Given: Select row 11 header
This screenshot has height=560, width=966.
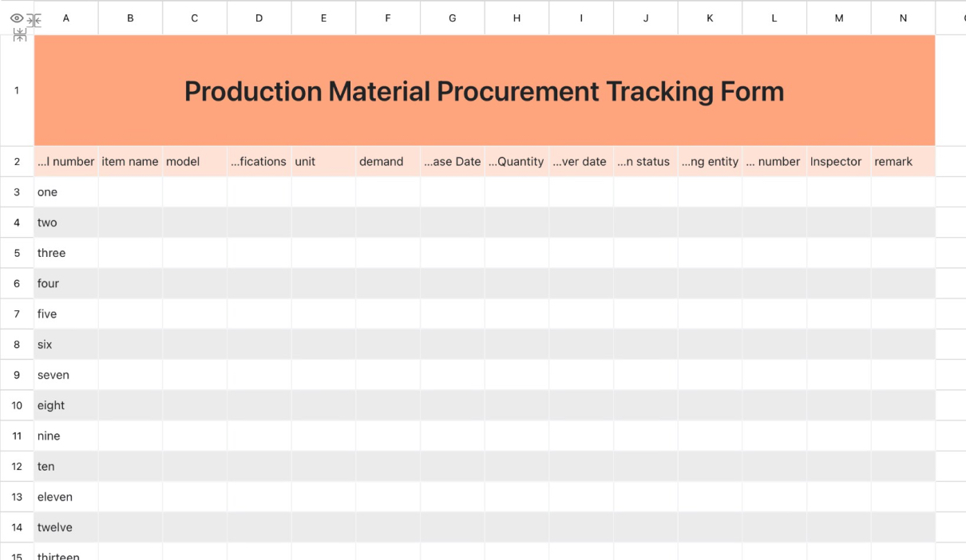Looking at the screenshot, I should click(17, 436).
